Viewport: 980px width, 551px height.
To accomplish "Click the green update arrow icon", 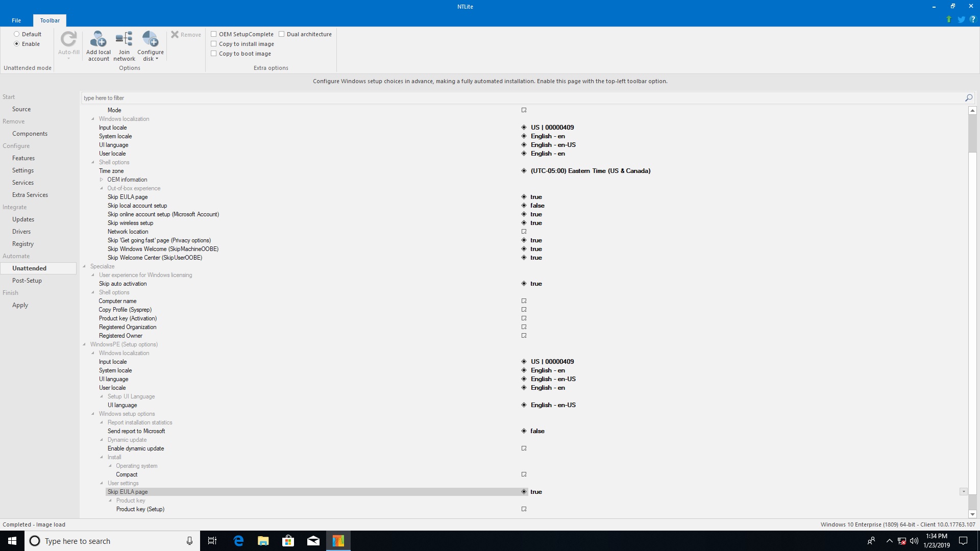I will pyautogui.click(x=949, y=19).
